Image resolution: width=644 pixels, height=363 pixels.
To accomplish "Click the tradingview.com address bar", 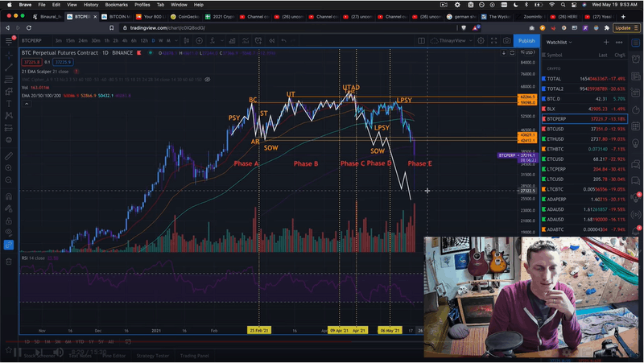I will (287, 28).
